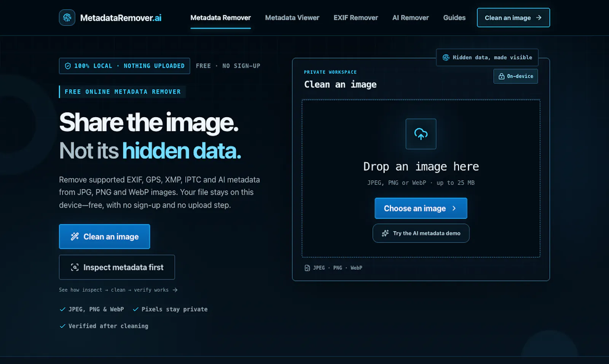Image resolution: width=609 pixels, height=364 pixels.
Task: Open the See how inspect clean verify works link
Action: coord(118,290)
